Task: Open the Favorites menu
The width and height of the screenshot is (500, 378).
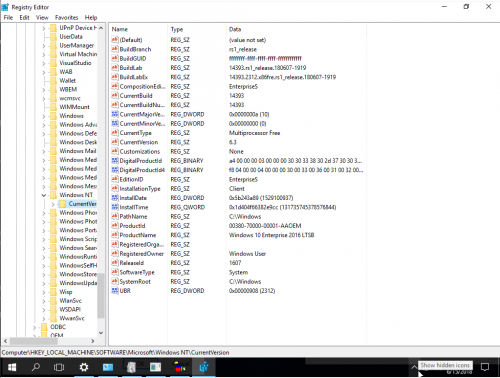Action: pyautogui.click(x=66, y=18)
